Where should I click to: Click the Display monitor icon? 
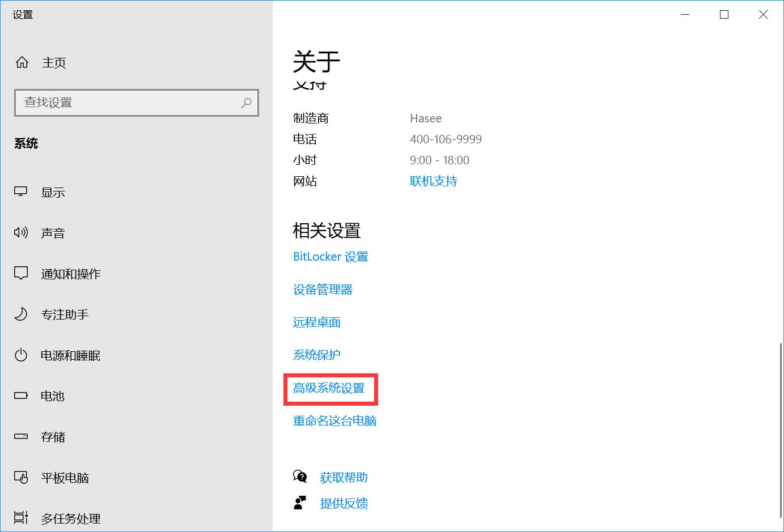[x=21, y=192]
